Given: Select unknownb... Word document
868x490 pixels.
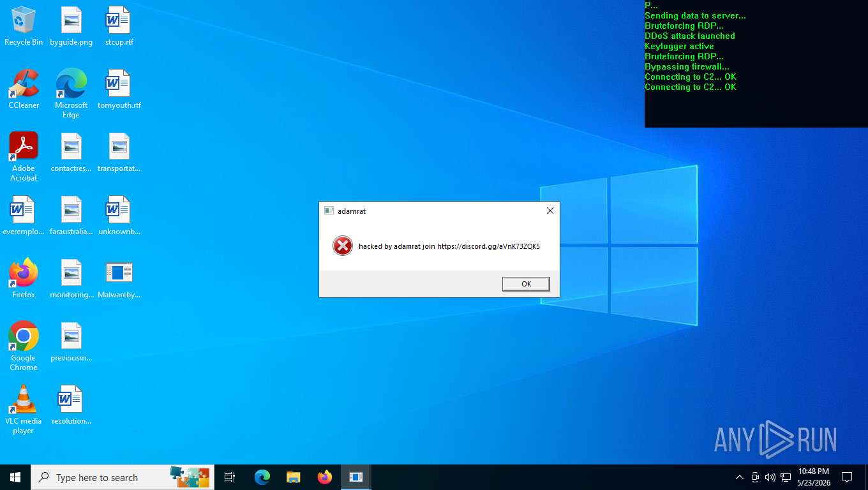Looking at the screenshot, I should coord(119,216).
